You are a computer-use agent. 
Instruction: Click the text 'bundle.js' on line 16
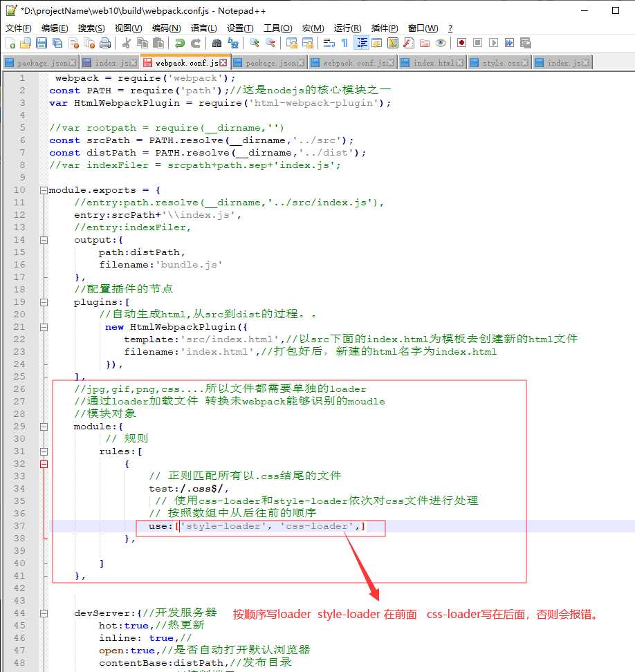(189, 265)
